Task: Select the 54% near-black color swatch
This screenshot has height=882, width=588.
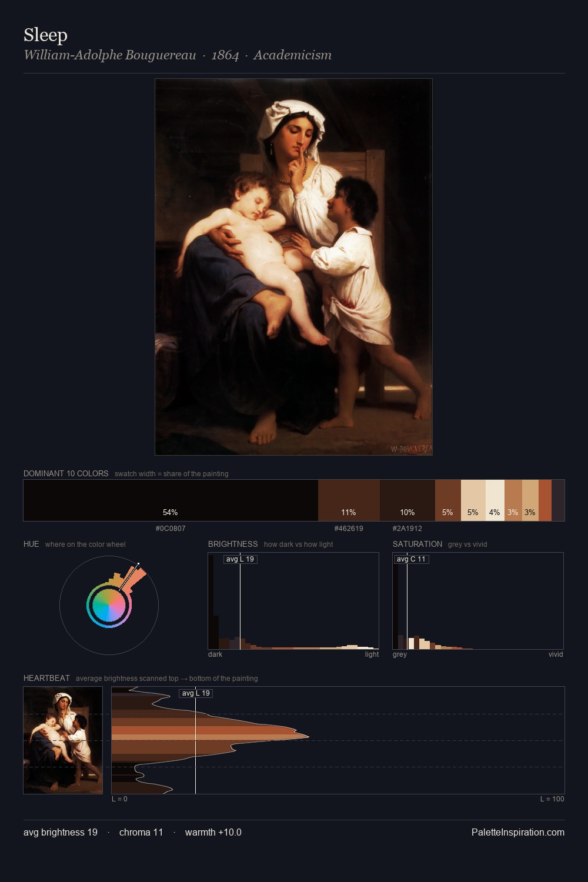Action: click(171, 500)
